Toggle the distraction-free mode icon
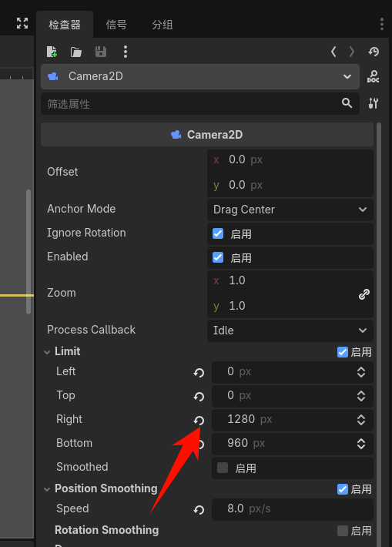The image size is (392, 547). tap(22, 23)
